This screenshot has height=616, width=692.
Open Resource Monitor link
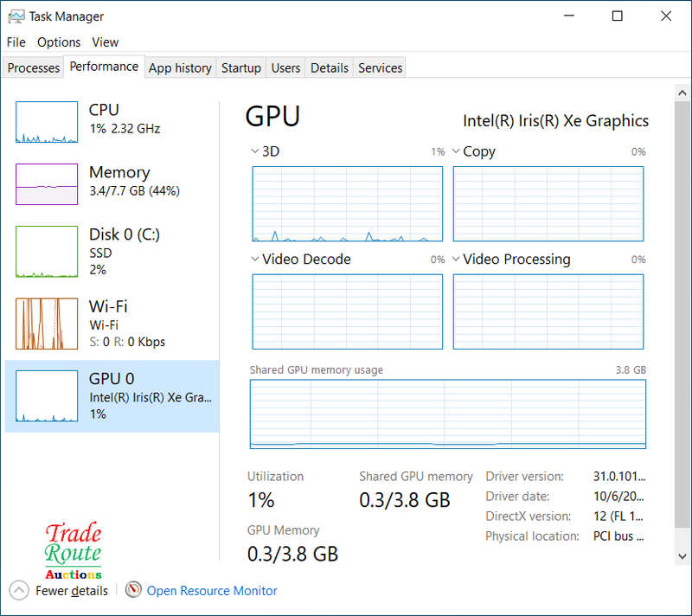click(212, 591)
